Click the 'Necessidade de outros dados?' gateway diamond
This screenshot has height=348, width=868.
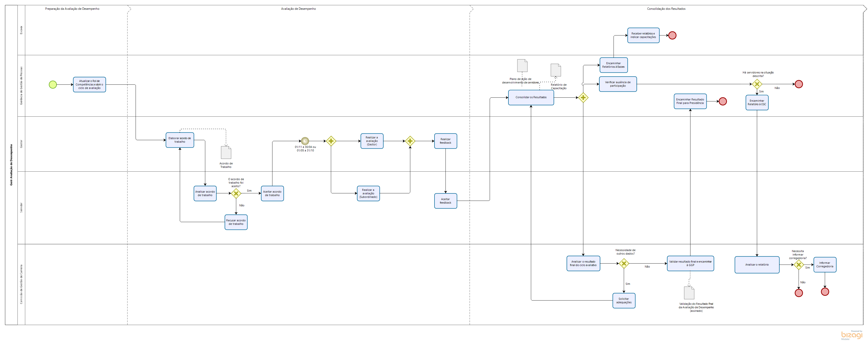(x=624, y=263)
